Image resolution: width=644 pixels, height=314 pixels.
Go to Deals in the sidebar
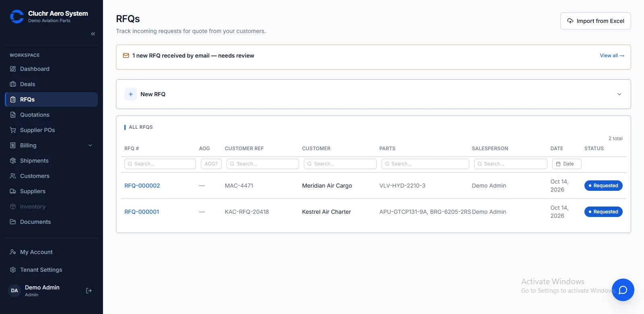(x=51, y=84)
